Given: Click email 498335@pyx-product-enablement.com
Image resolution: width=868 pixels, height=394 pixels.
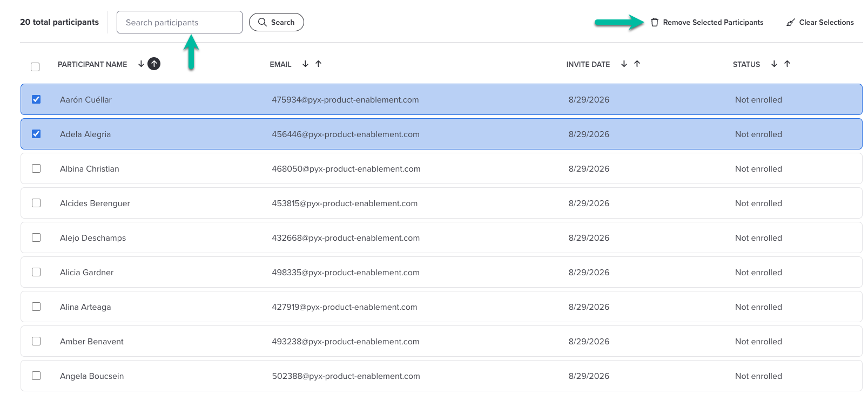Looking at the screenshot, I should [346, 273].
